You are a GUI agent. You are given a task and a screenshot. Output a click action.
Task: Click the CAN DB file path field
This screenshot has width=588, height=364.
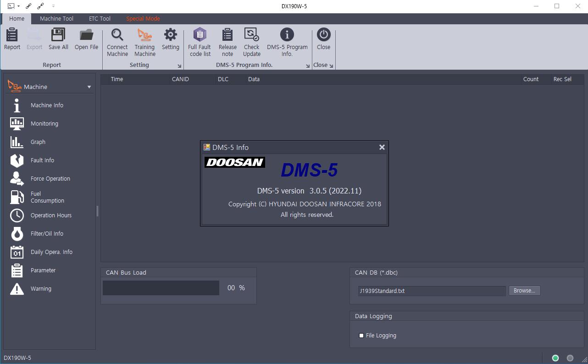pyautogui.click(x=432, y=291)
